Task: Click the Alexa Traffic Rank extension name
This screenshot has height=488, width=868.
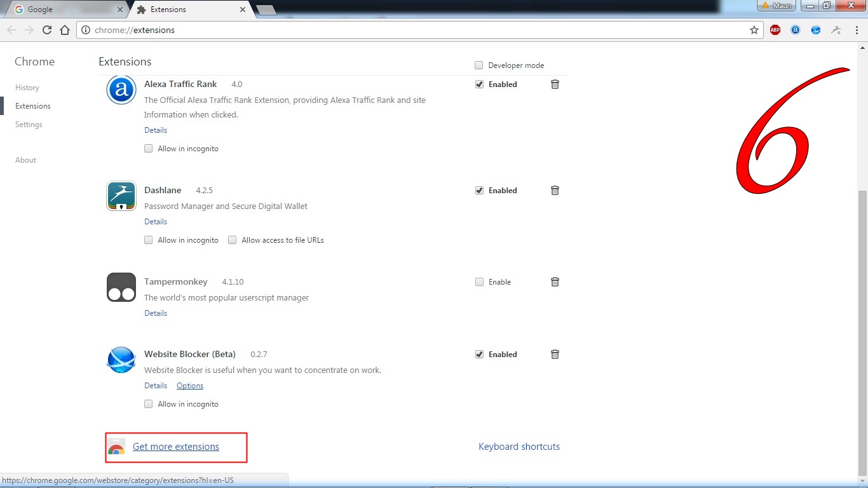Action: click(180, 85)
